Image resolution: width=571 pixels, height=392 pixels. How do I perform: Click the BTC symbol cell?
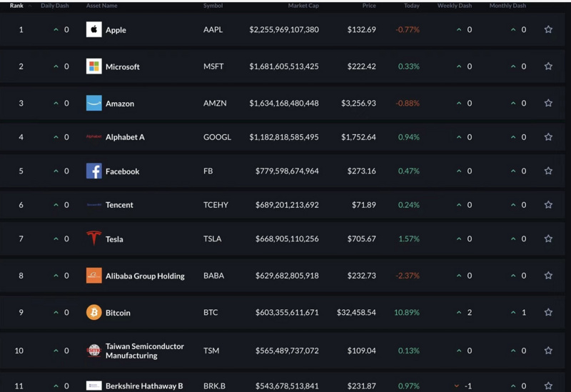point(211,312)
